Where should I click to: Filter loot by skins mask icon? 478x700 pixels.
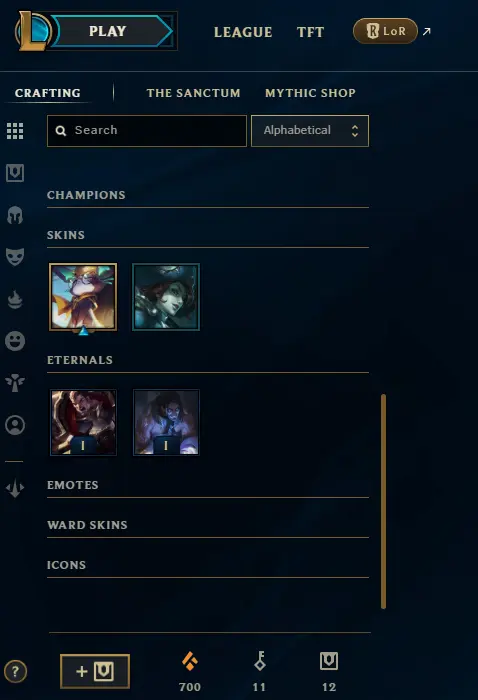pos(15,257)
